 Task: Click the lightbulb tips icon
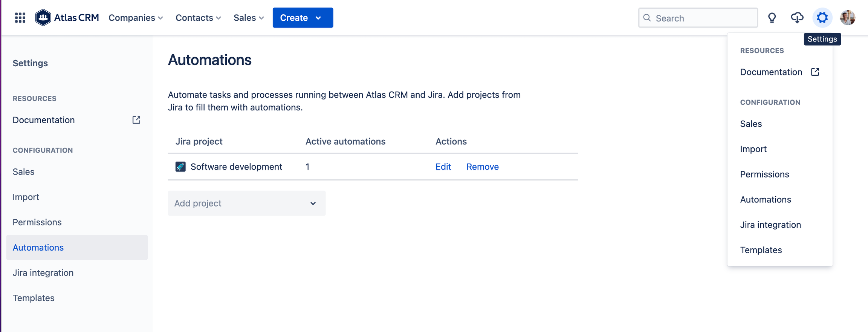pos(772,18)
